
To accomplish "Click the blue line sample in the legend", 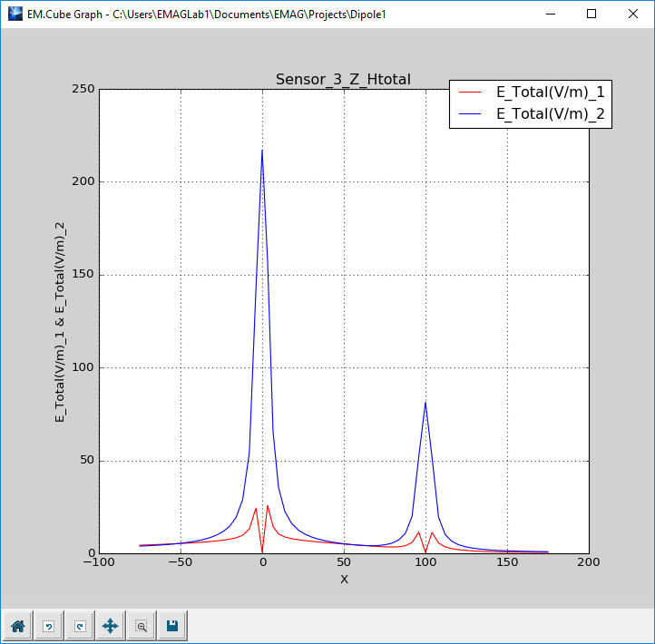I will [x=472, y=113].
